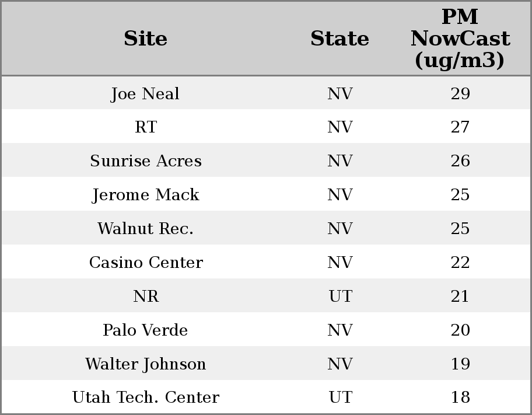532x415 pixels.
Task: Select the Walnut Rec. row label
Action: click(145, 229)
